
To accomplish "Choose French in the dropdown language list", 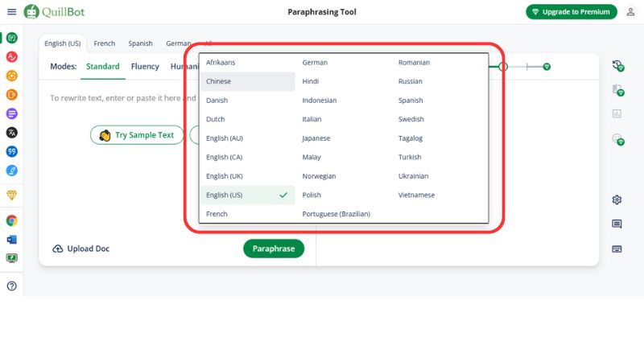I will [248, 214].
